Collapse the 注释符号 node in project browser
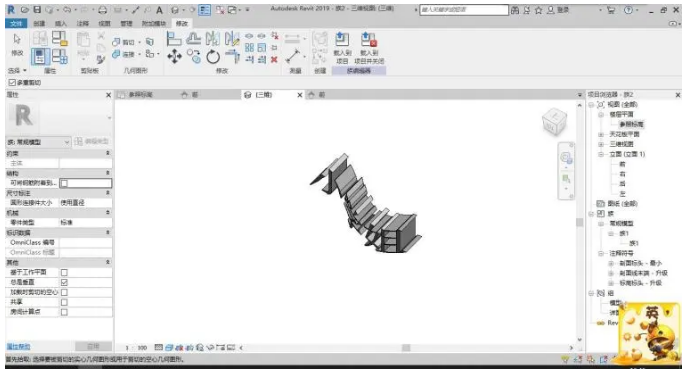The height and width of the screenshot is (374, 687). 601,254
